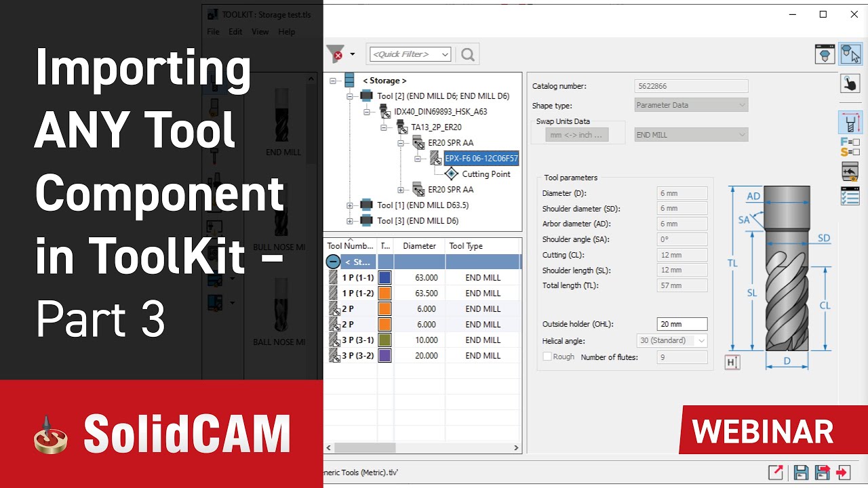Collapse the Tool [2] tree node

(x=349, y=96)
